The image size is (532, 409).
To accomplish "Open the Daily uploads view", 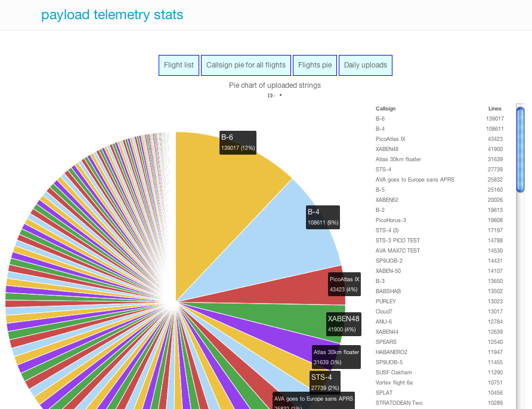I will click(366, 65).
